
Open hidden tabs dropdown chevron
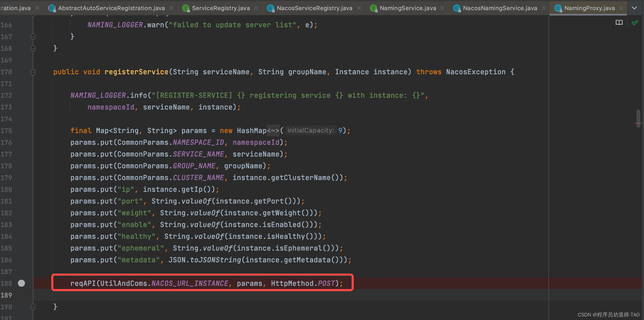634,8
